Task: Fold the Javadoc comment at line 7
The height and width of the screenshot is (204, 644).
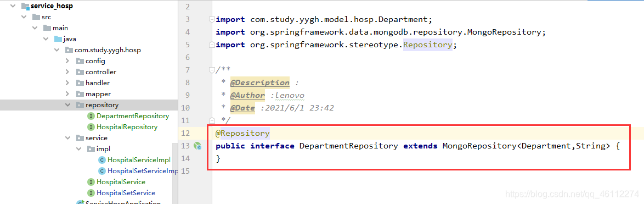Action: [212, 69]
